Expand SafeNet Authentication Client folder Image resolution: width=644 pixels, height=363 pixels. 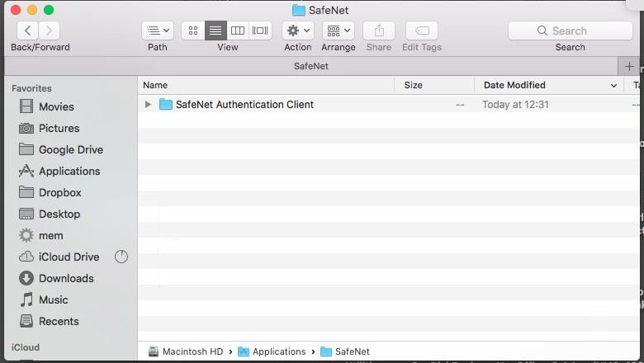[149, 105]
